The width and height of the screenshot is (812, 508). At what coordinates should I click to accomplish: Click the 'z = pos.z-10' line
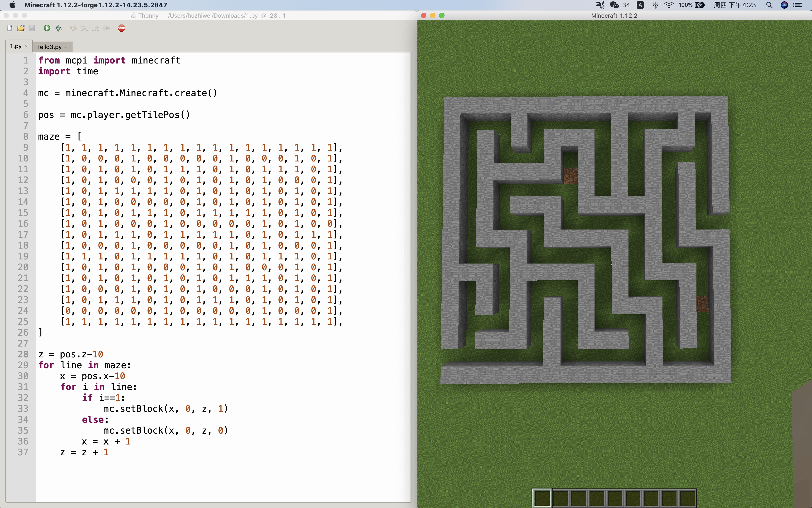click(x=71, y=354)
